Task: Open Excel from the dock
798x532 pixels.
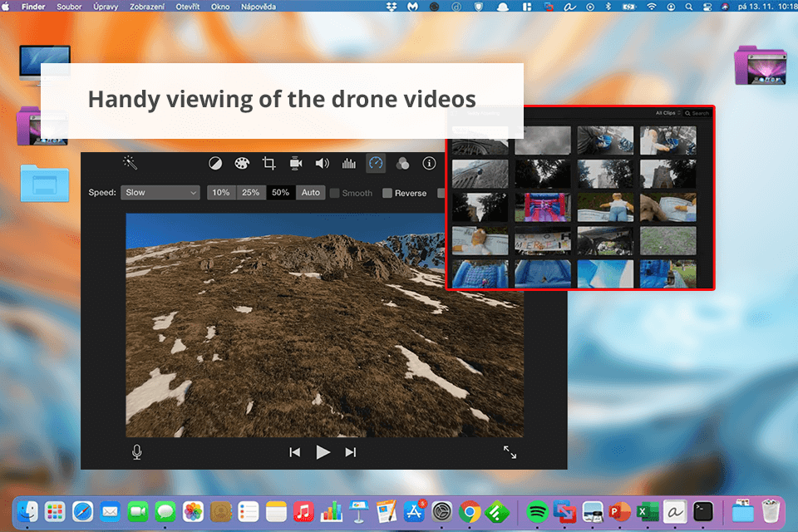Action: click(648, 512)
